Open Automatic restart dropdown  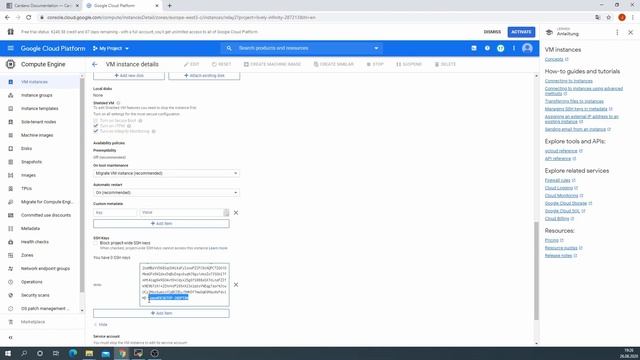tap(166, 193)
